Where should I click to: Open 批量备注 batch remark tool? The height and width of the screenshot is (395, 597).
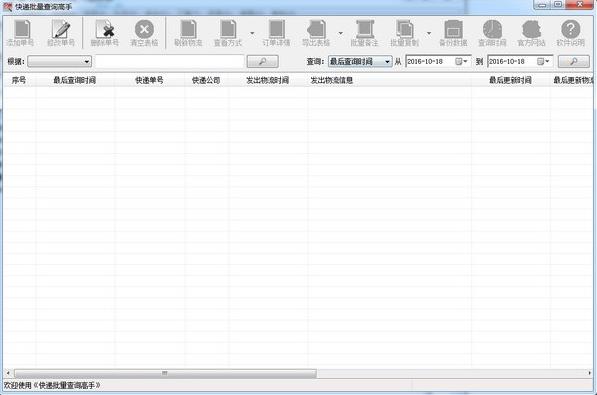coord(364,34)
